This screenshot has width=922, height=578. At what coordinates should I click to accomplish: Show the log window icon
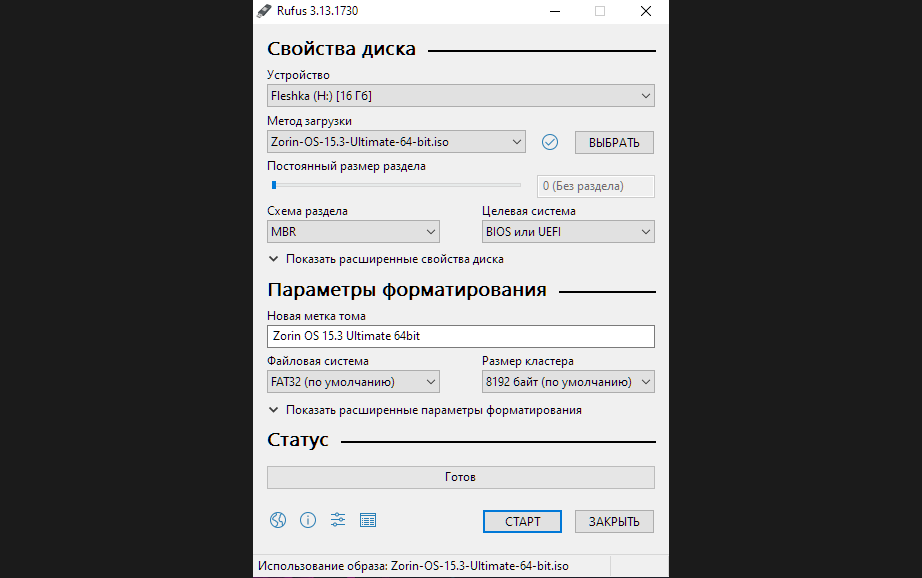(368, 520)
